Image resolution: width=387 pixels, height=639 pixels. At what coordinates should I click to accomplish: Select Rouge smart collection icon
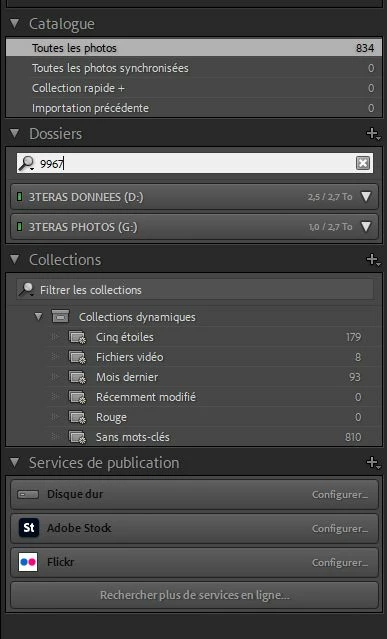(x=77, y=417)
